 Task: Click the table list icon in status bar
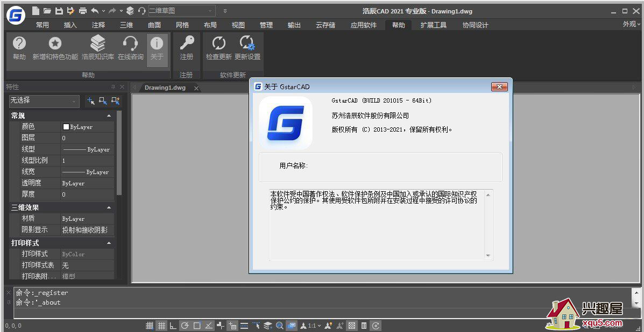pyautogui.click(x=364, y=326)
